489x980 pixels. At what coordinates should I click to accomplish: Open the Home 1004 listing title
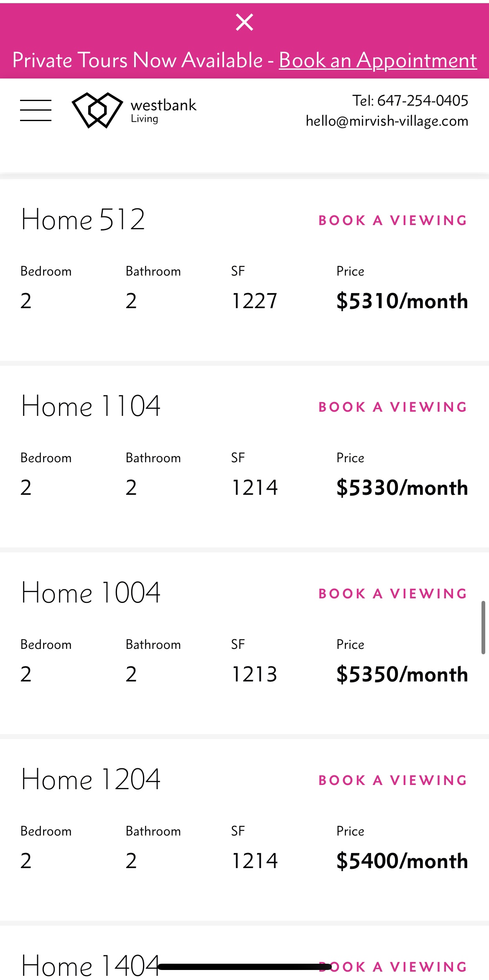click(x=91, y=593)
